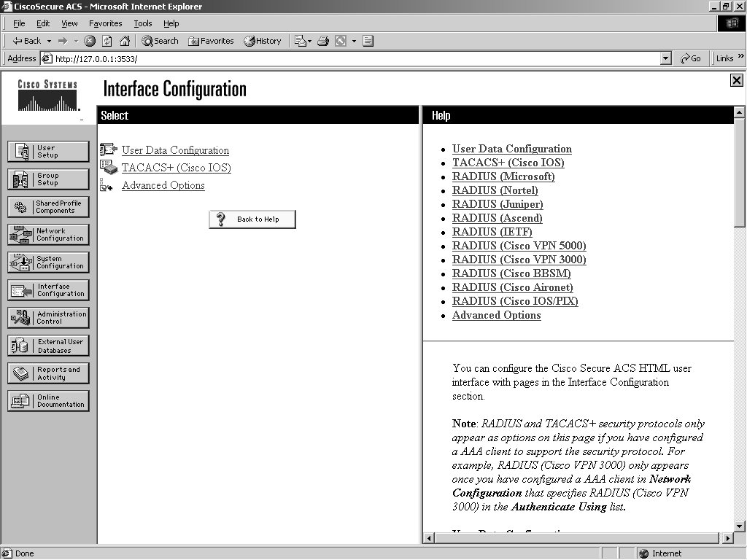Open the Tools menu
Screen dimensions: 747x560
[142, 23]
